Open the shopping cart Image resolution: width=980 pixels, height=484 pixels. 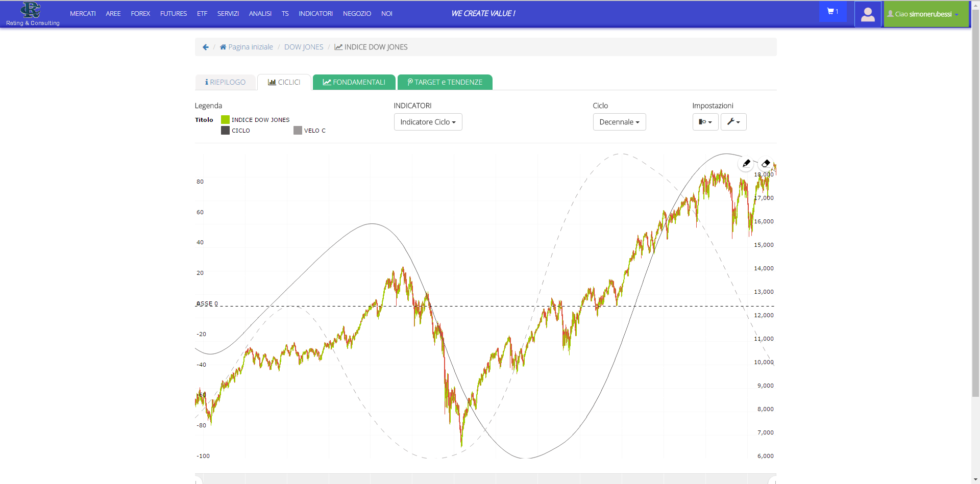click(832, 12)
